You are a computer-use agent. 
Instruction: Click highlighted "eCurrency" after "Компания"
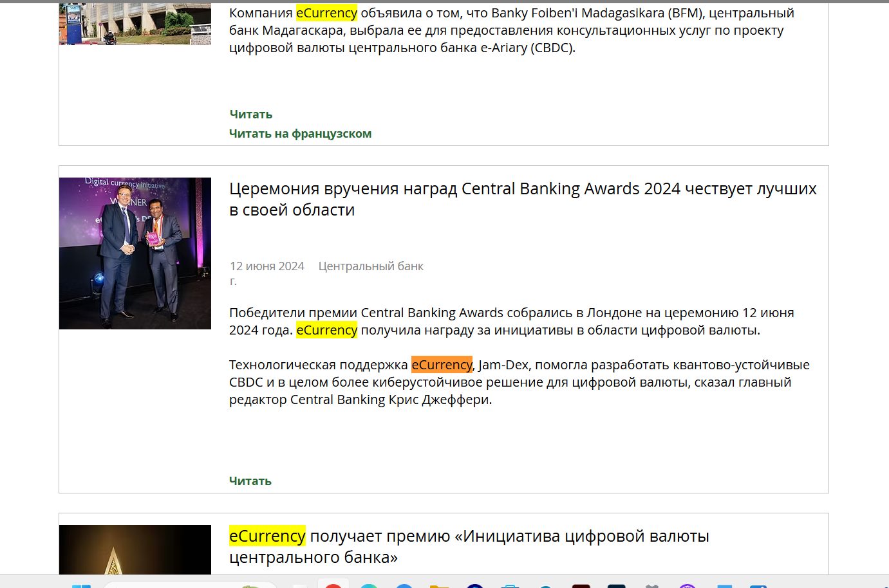click(326, 13)
